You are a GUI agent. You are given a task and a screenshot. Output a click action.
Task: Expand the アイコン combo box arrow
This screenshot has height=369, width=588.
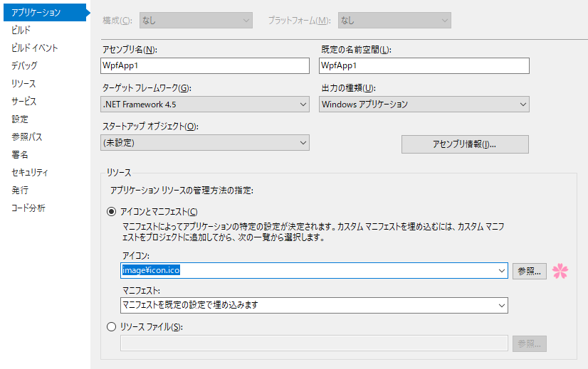coord(502,270)
